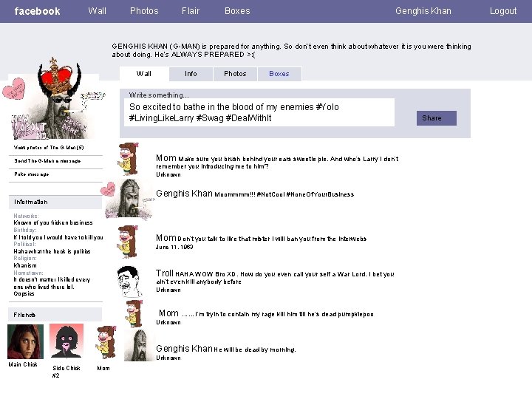Click the 'June 11, 1963' post date
The width and height of the screenshot is (532, 399).
coord(174,247)
